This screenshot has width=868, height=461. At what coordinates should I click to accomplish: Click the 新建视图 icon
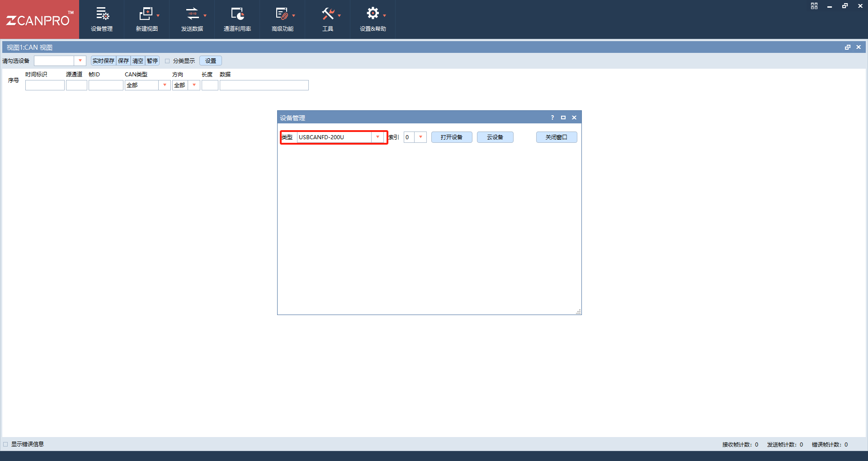coord(146,14)
